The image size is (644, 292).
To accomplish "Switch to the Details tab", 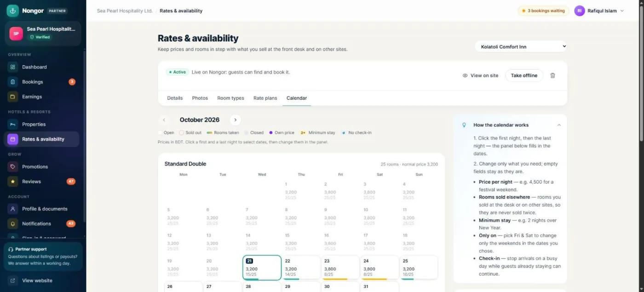I will coord(175,98).
